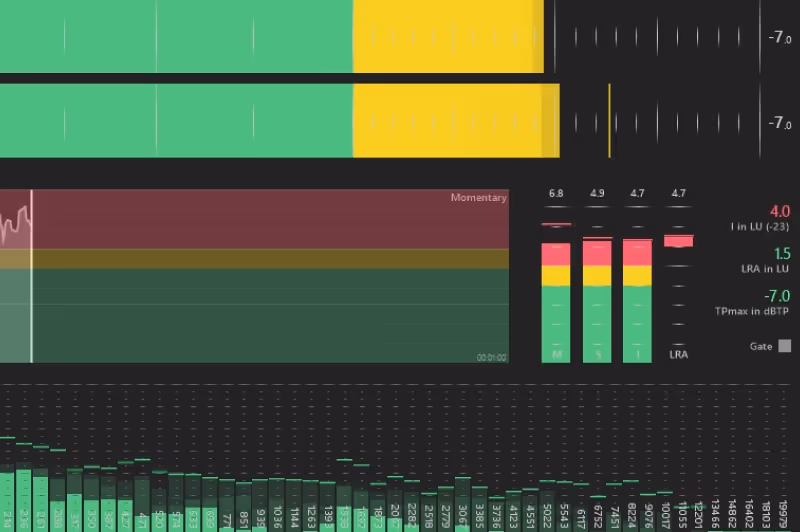
Task: Click the top channel -7.0 peak readout
Action: (779, 37)
